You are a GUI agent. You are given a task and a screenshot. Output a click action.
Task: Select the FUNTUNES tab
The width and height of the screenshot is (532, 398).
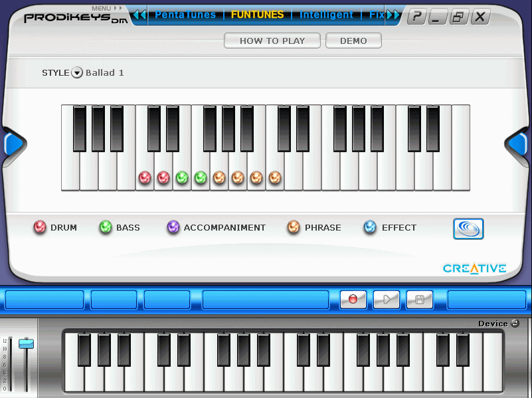[257, 15]
